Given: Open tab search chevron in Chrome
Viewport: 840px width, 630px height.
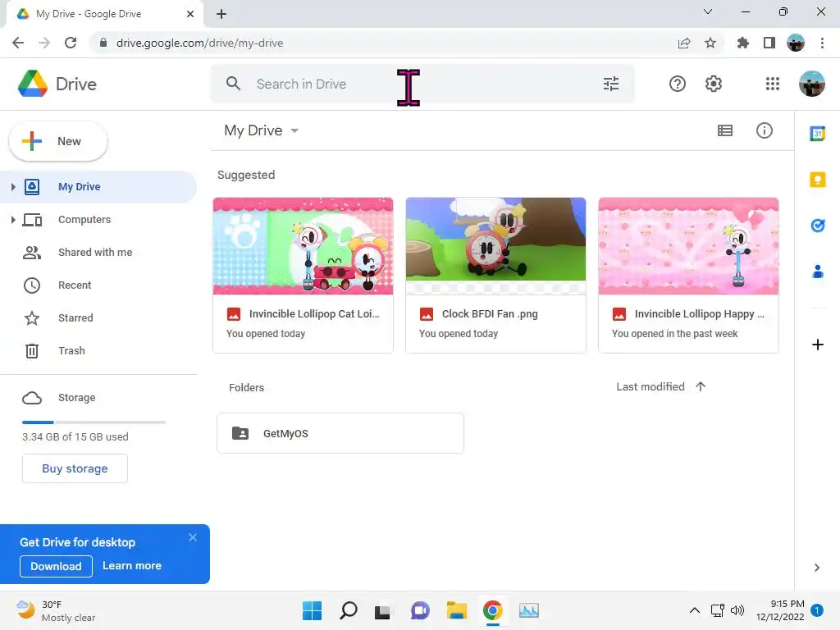Looking at the screenshot, I should pos(708,11).
